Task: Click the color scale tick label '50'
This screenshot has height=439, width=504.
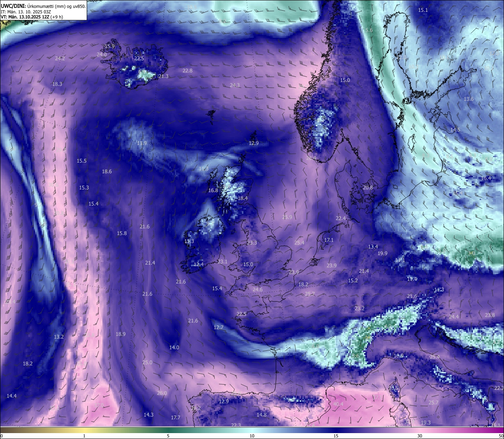Action: pos(501,436)
